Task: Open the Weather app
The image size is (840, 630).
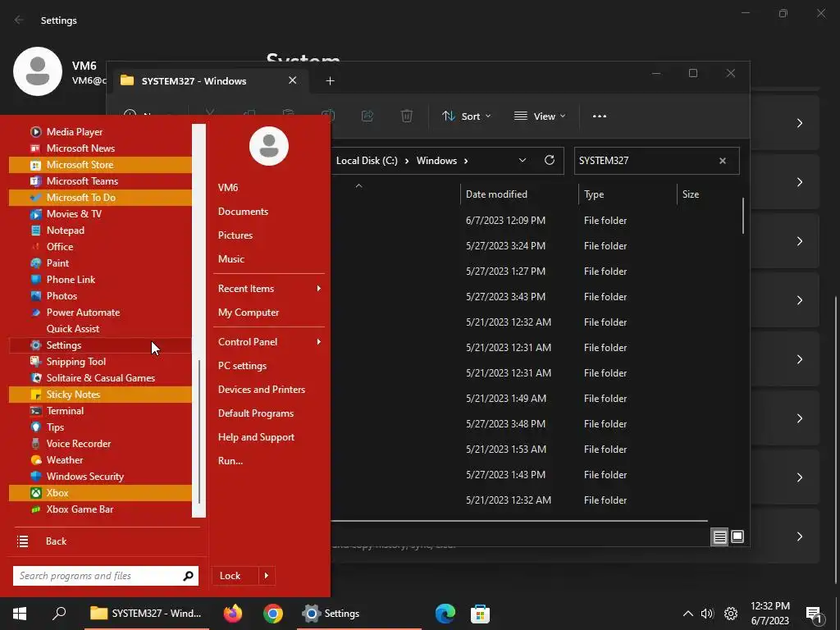Action: point(100,460)
